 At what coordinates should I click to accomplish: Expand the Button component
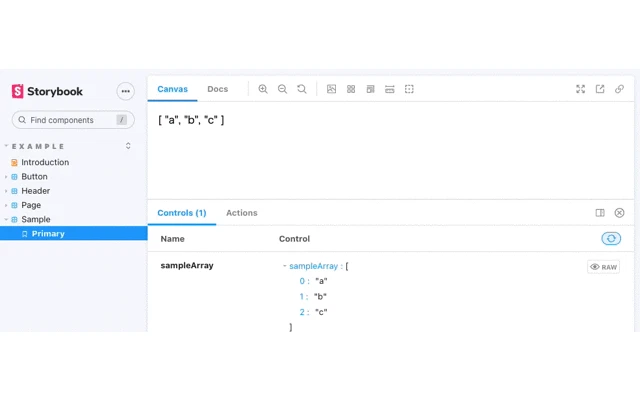6,177
